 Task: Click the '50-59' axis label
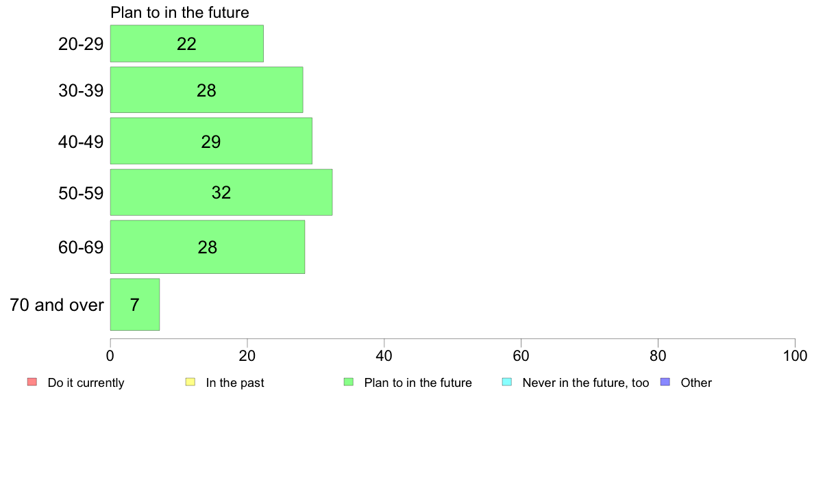pos(81,193)
